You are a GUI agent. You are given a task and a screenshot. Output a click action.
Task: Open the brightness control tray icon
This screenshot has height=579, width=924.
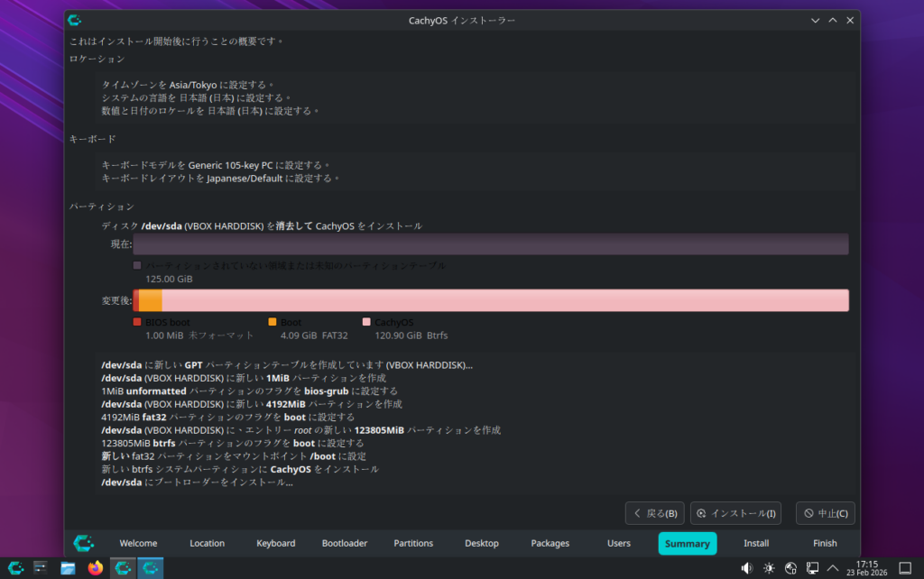(x=769, y=568)
